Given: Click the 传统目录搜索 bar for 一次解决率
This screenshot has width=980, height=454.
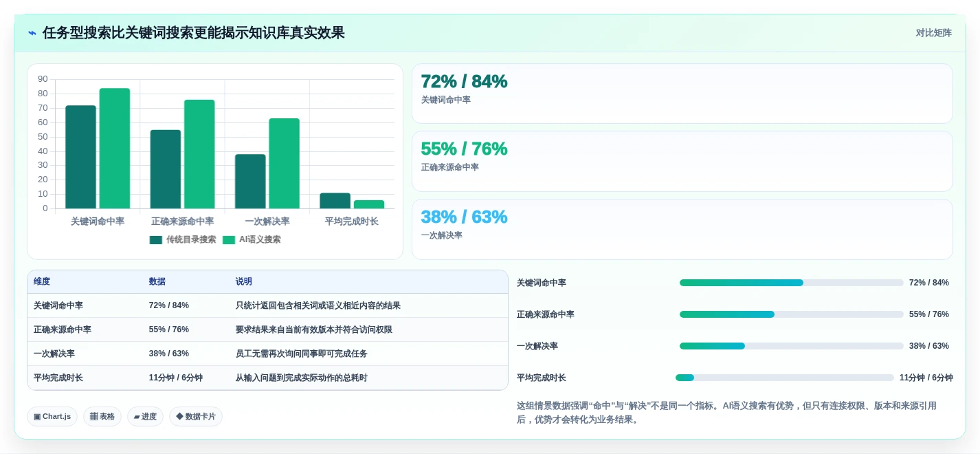Looking at the screenshot, I should pos(250,181).
